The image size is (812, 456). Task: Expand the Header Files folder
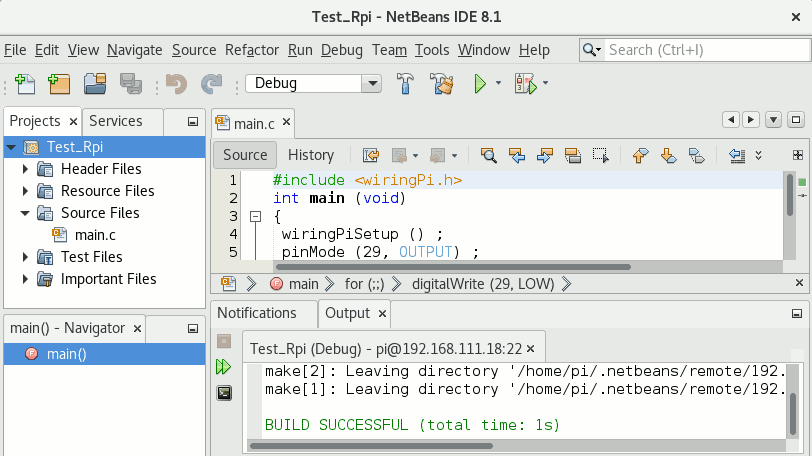pyautogui.click(x=25, y=169)
